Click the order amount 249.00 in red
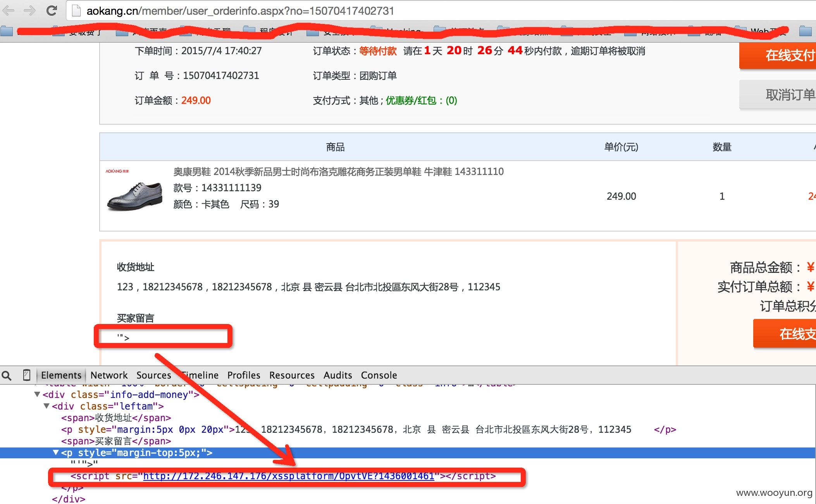Image resolution: width=816 pixels, height=504 pixels. click(x=196, y=100)
